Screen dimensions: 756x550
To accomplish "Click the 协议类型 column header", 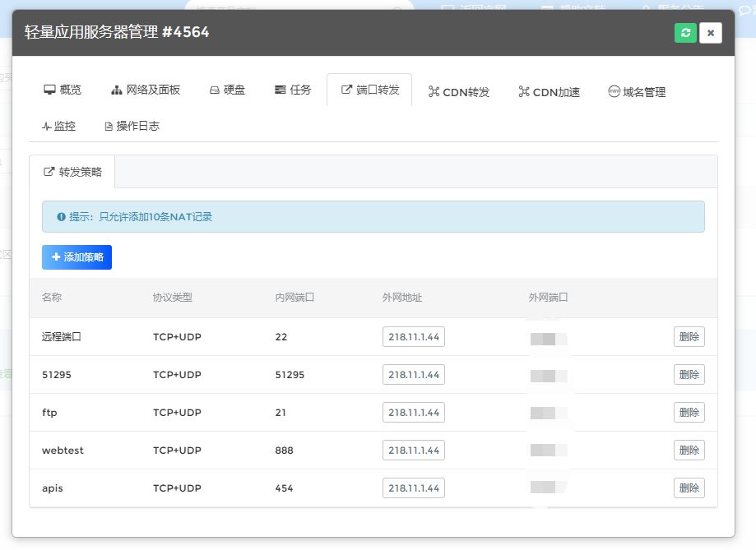I will tap(173, 298).
